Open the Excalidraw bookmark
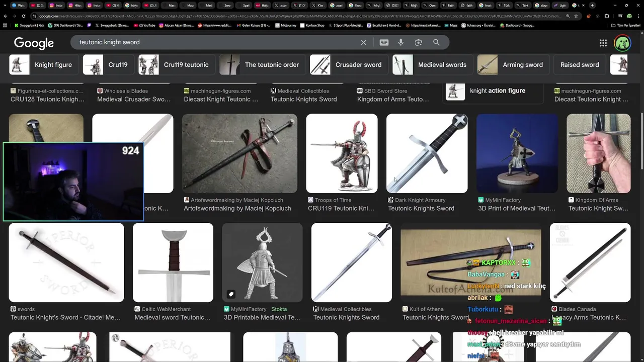644x362 pixels. 384,25
